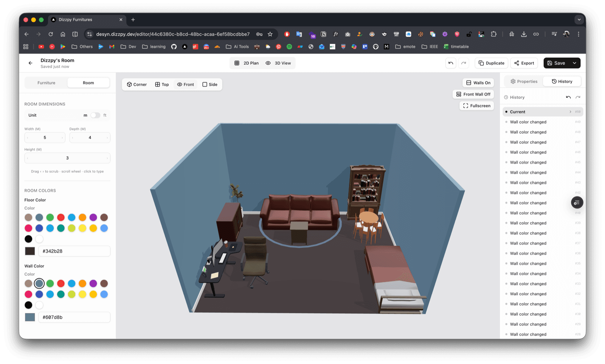Decrease Height with left stepper arrow

(x=28, y=158)
